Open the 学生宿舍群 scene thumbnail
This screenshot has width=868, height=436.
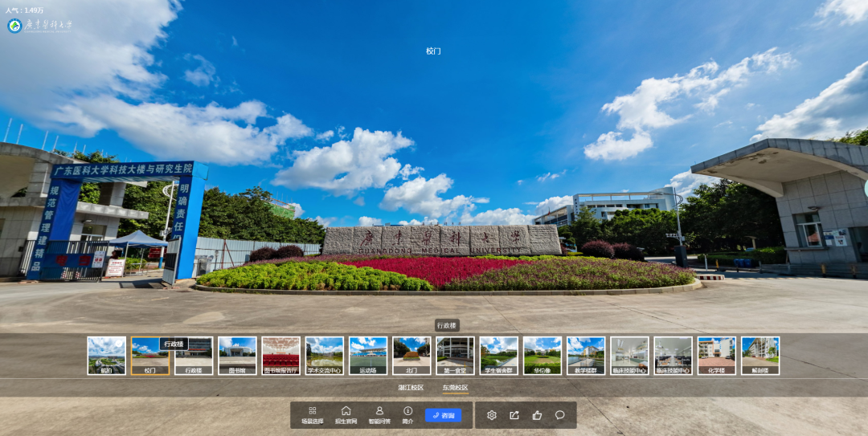pos(499,356)
